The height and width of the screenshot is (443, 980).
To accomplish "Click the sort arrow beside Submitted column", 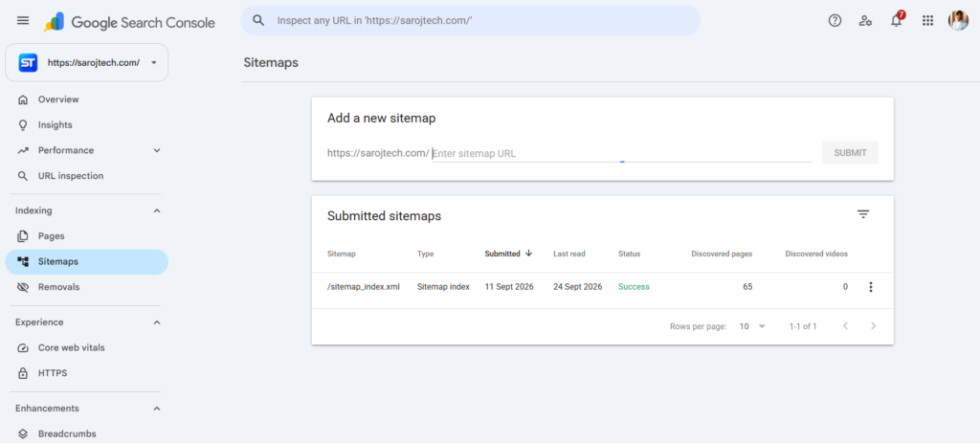I will click(x=528, y=253).
